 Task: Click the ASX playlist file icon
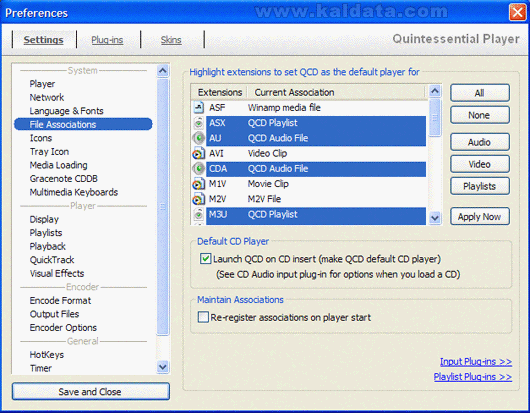[199, 123]
